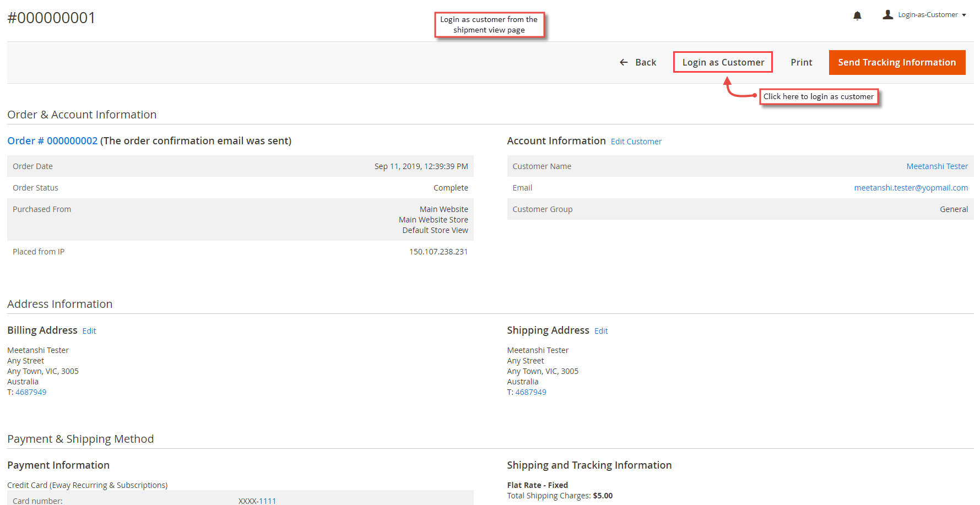980x505 pixels.
Task: Click the Account Information heading
Action: [x=556, y=141]
